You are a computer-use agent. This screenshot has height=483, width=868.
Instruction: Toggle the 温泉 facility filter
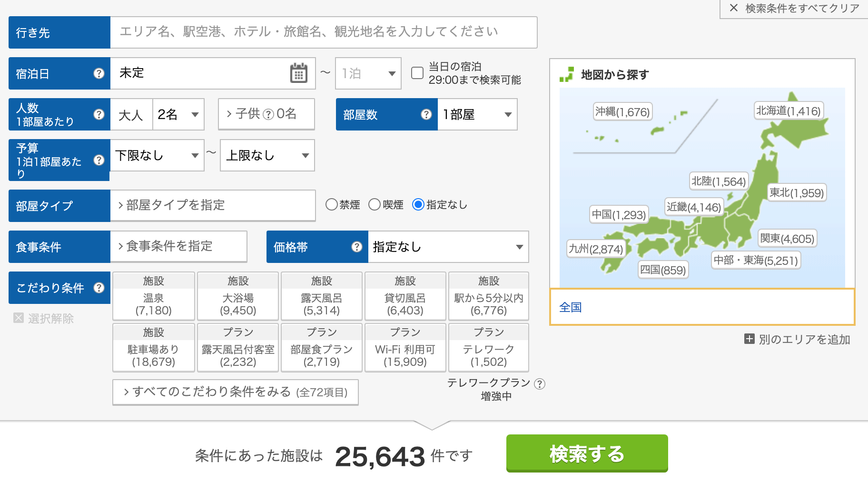pyautogui.click(x=153, y=296)
